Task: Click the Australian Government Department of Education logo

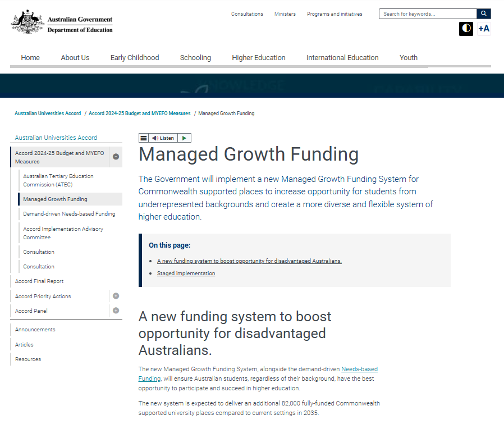Action: (x=62, y=23)
